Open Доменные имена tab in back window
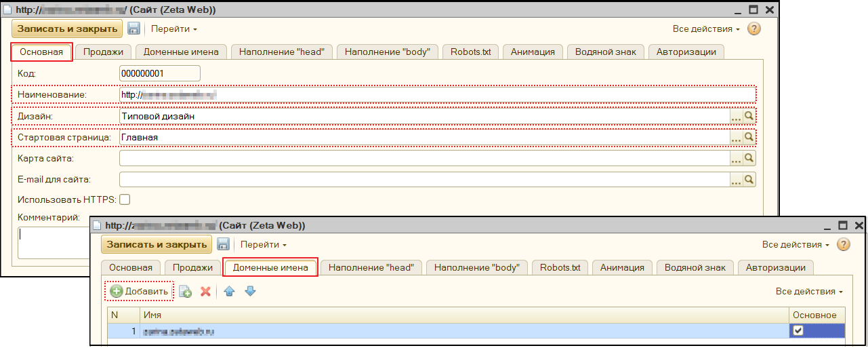Image resolution: width=868 pixels, height=348 pixels. click(x=181, y=52)
